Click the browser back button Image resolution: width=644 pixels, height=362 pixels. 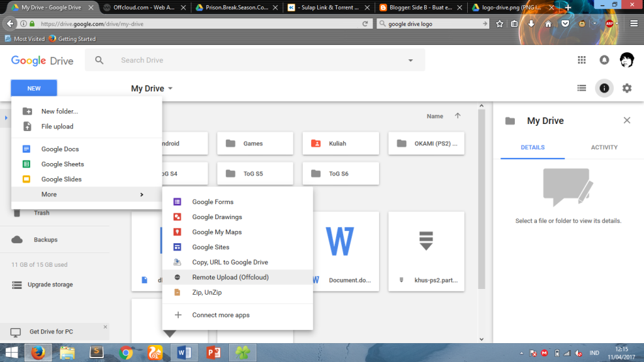tap(10, 23)
